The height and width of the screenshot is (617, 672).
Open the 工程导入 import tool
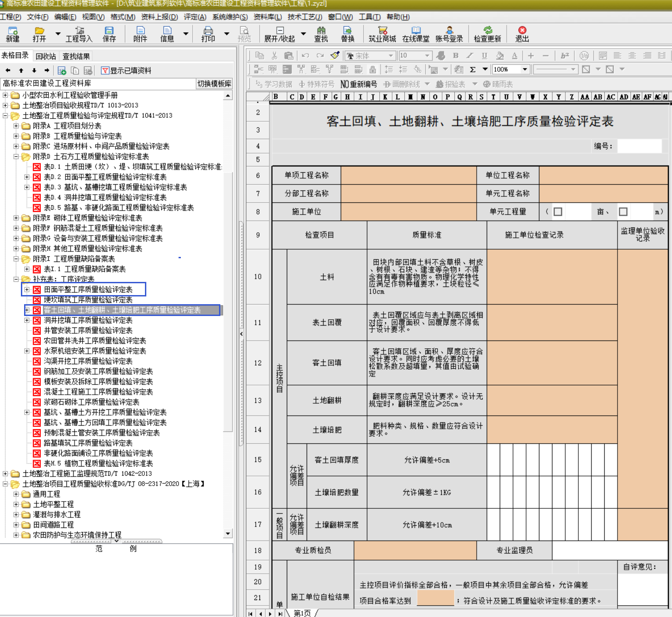point(79,34)
